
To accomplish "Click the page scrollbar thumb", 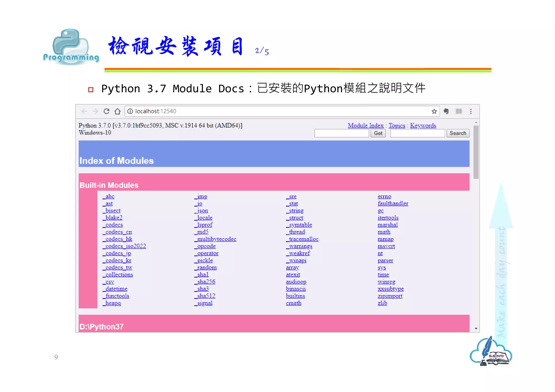I will coord(476,152).
